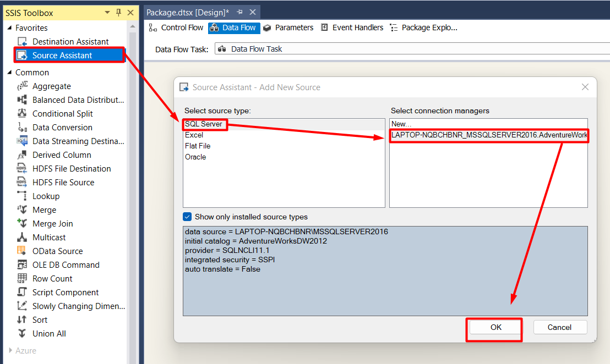Open the Package Explorer tab
Image resolution: width=610 pixels, height=364 pixels.
pos(424,27)
